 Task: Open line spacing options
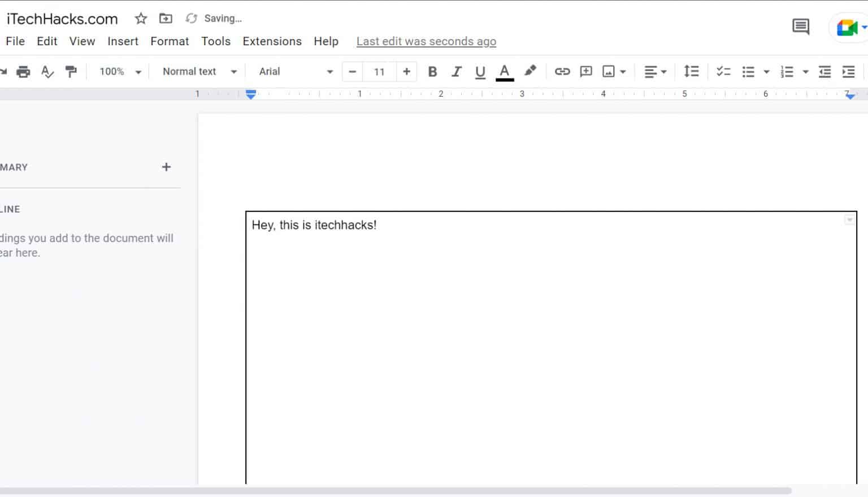pos(691,71)
